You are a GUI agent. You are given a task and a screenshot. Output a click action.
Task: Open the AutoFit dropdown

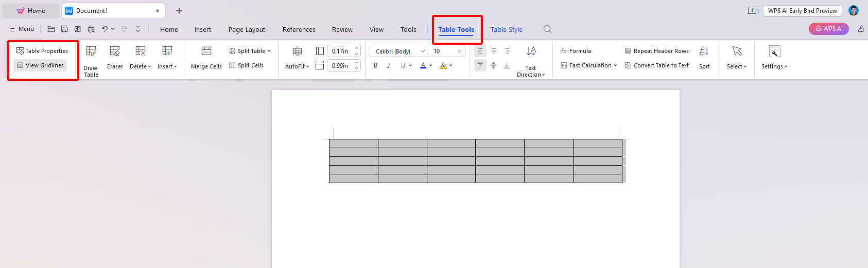(297, 58)
